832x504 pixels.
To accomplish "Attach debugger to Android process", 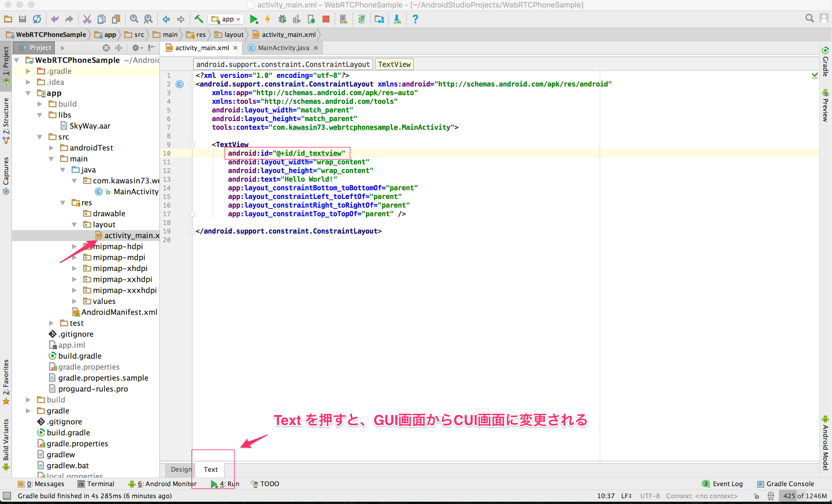I will [x=311, y=19].
